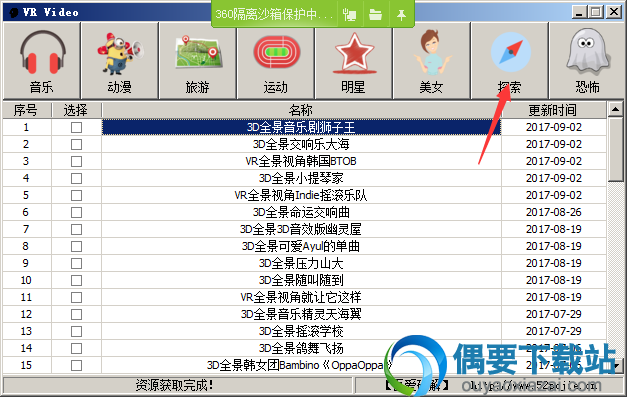Click the 360 sandbox monitor icon

[350, 15]
